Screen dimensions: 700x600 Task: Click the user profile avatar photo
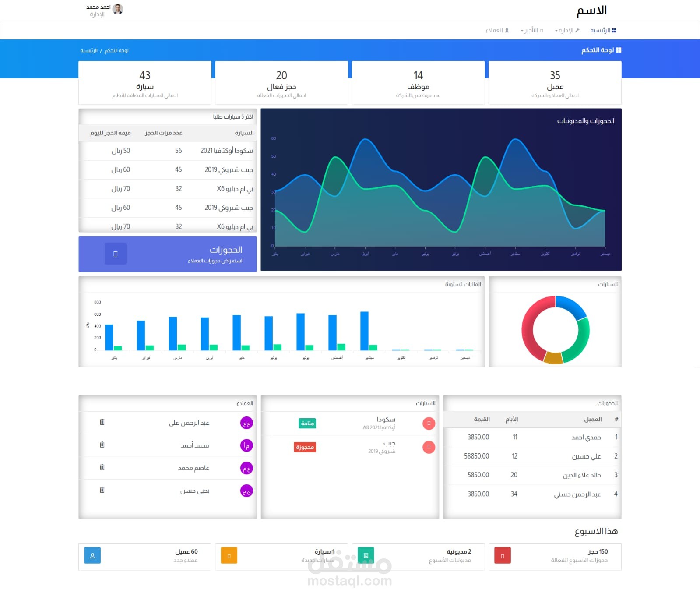pos(118,9)
